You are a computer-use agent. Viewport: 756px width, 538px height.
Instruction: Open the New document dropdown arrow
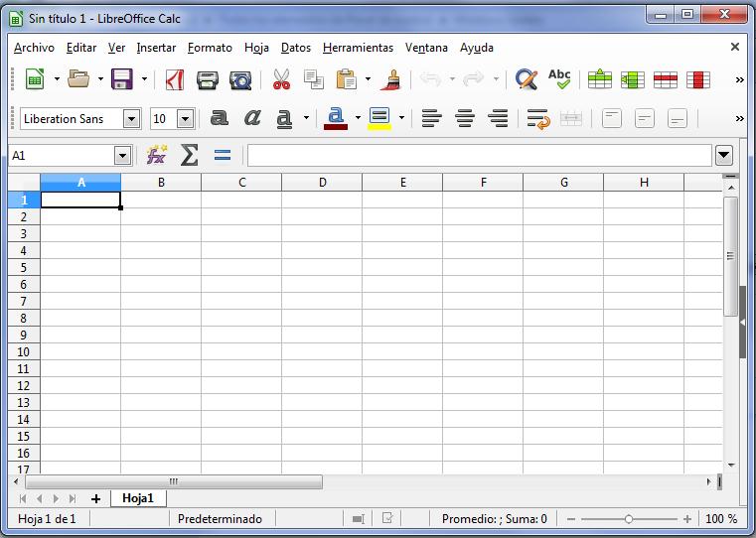point(57,79)
